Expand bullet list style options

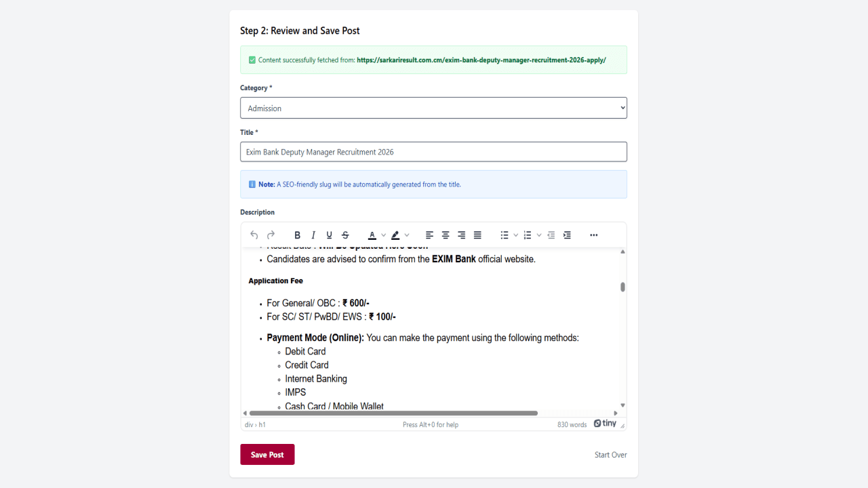click(515, 235)
